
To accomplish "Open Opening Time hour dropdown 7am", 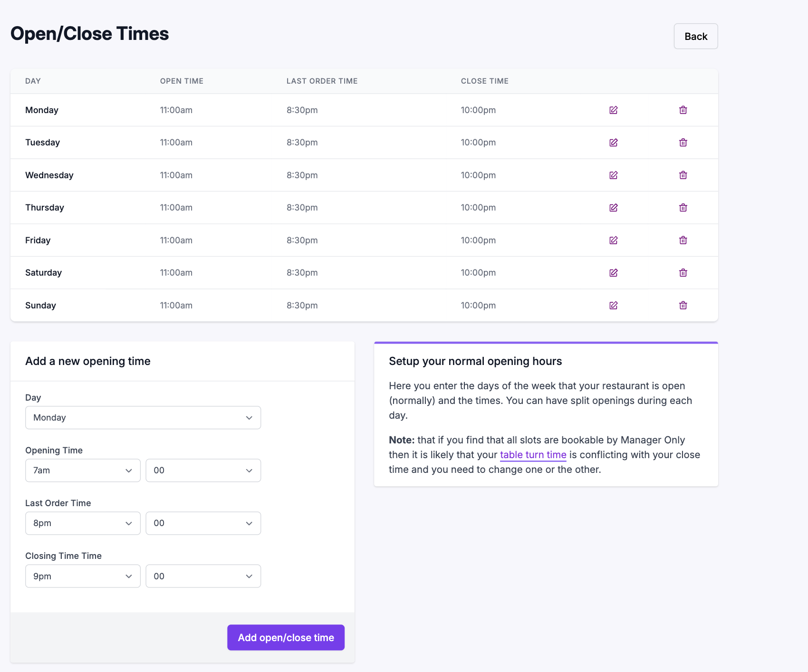I will 83,470.
